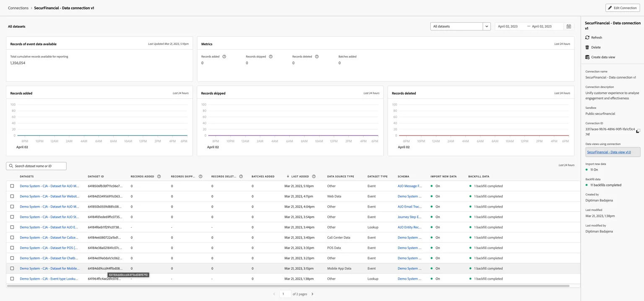The width and height of the screenshot is (644, 301).
Task: Click the pencil Edit Connection button
Action: 623,8
